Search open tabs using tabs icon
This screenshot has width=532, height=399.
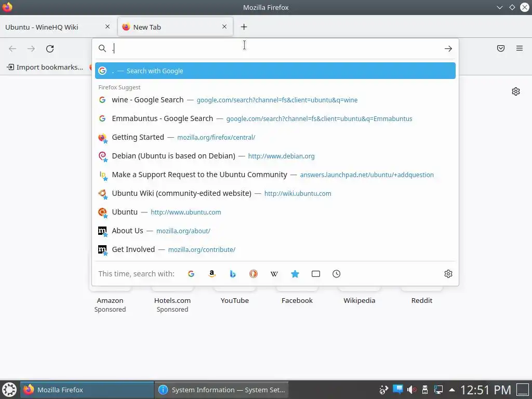316,274
